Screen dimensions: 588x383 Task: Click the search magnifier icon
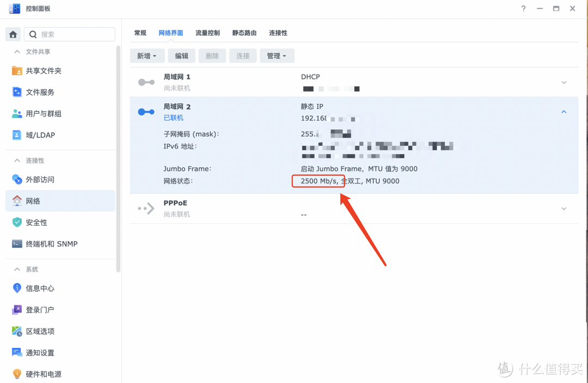pyautogui.click(x=33, y=34)
